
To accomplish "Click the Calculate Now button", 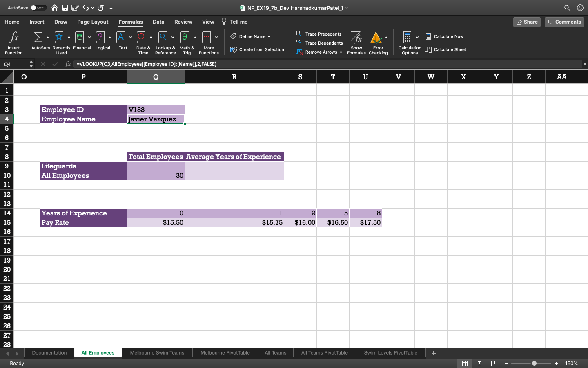I will (x=445, y=36).
